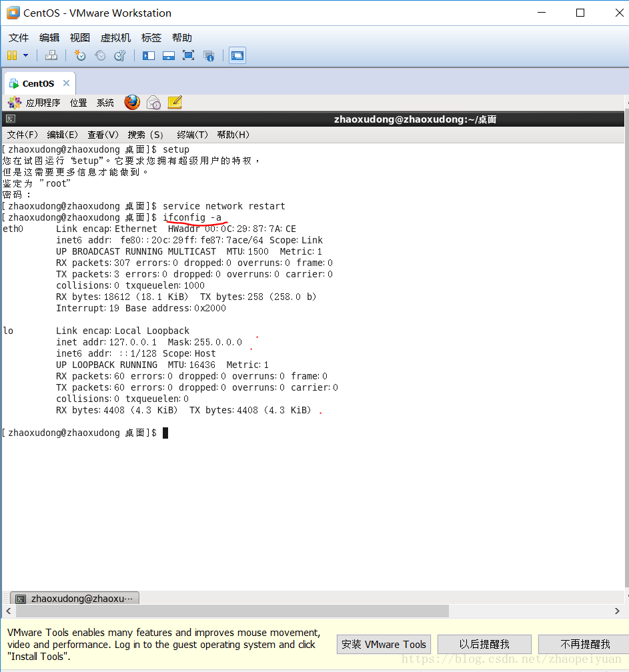This screenshot has width=629, height=672.
Task: Click the 'MTU:16436' value
Action: tap(191, 365)
